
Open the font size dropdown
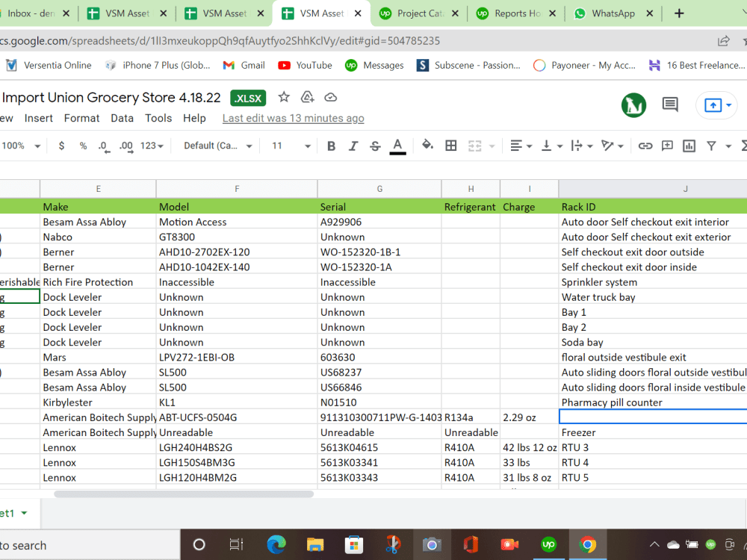(x=291, y=146)
